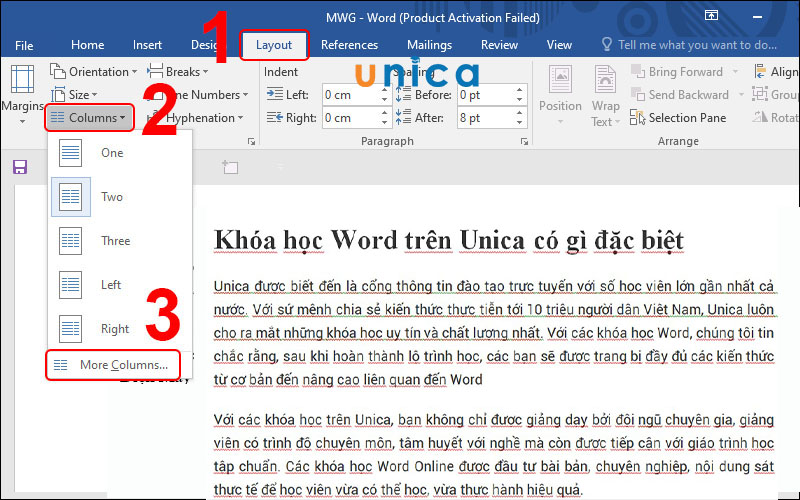
Task: Open the Hyphenation dropdown
Action: [x=194, y=118]
